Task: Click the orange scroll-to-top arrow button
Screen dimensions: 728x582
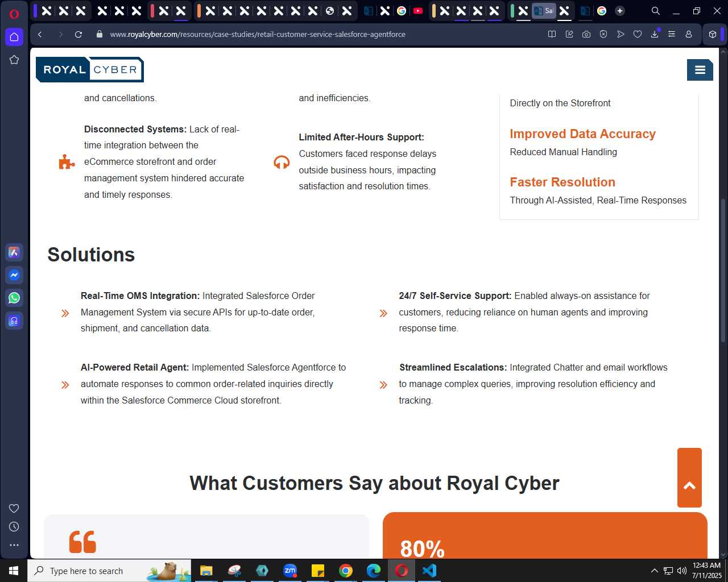Action: pos(689,477)
